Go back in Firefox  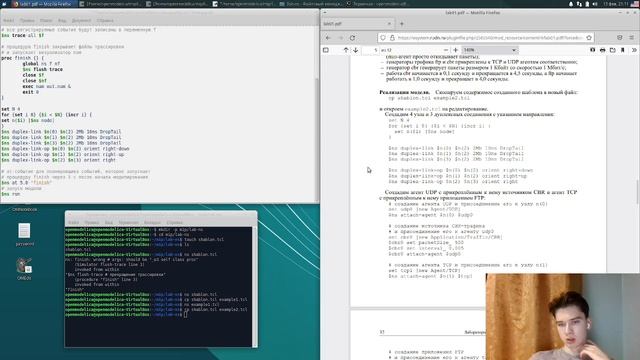[x=329, y=38]
